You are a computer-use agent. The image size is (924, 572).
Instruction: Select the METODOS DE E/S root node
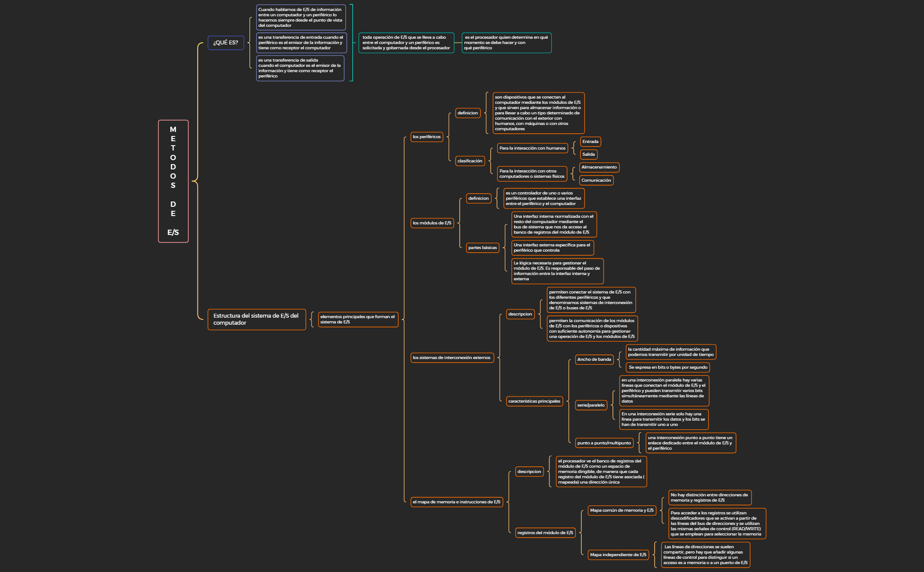(x=173, y=181)
